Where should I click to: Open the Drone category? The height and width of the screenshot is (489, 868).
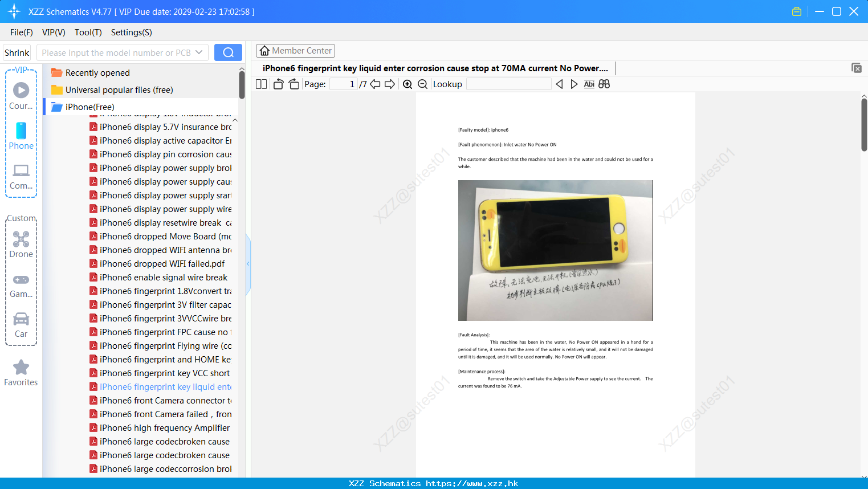point(21,244)
